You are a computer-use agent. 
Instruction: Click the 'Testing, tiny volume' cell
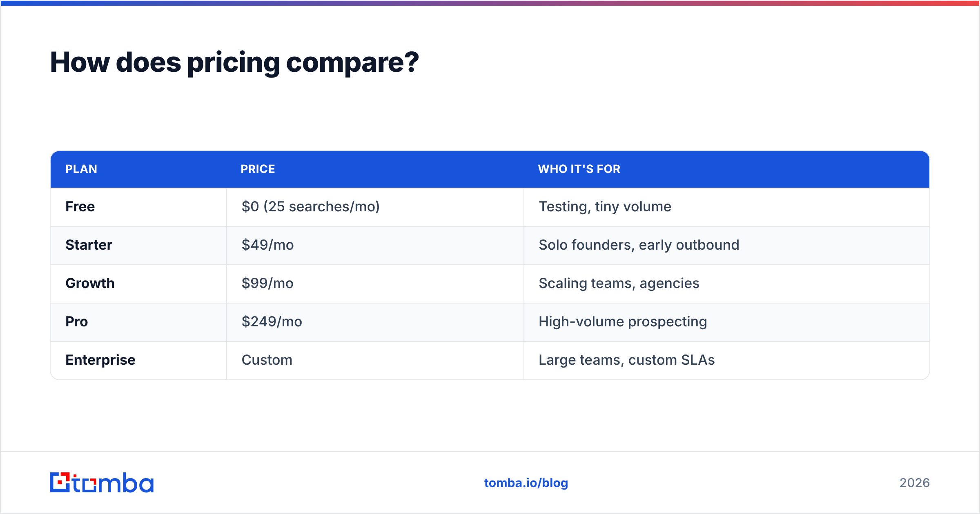tap(726, 207)
